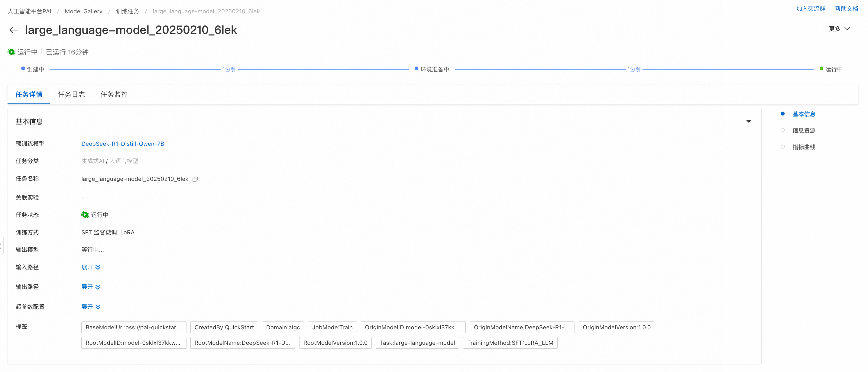Click the 创建中 timeline step dot

click(x=23, y=68)
